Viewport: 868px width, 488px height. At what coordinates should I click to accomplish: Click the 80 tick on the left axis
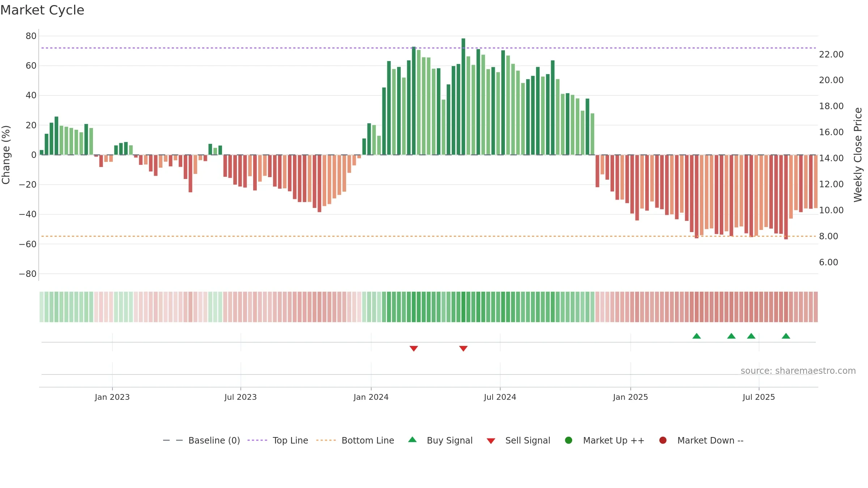(31, 36)
